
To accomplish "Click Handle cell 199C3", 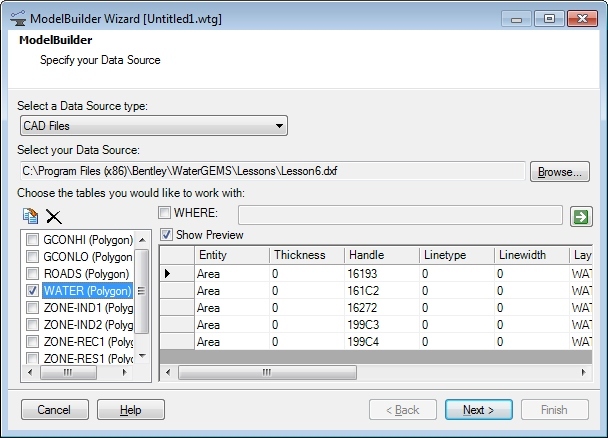I will click(382, 325).
